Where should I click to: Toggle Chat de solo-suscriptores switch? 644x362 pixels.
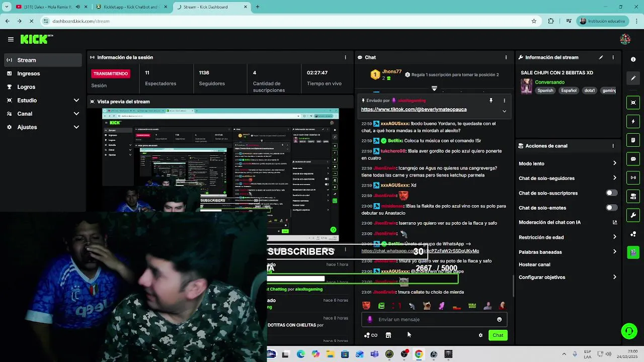coord(611,193)
